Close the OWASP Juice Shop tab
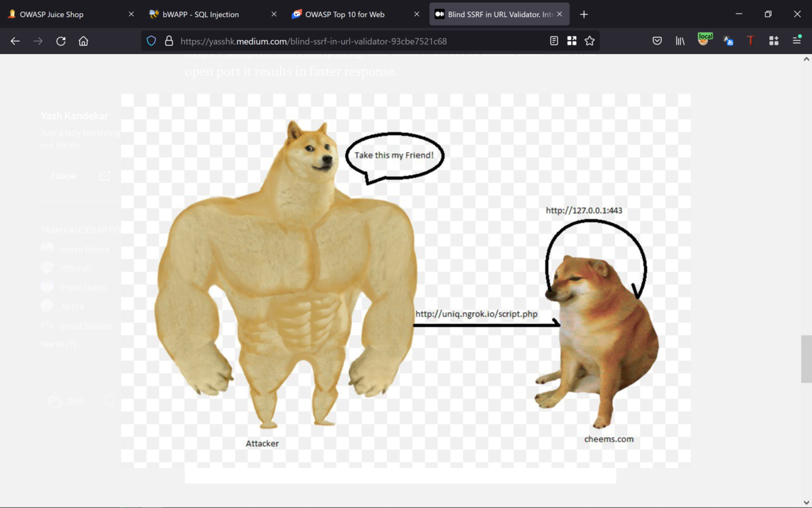The width and height of the screenshot is (812, 508). tap(131, 14)
